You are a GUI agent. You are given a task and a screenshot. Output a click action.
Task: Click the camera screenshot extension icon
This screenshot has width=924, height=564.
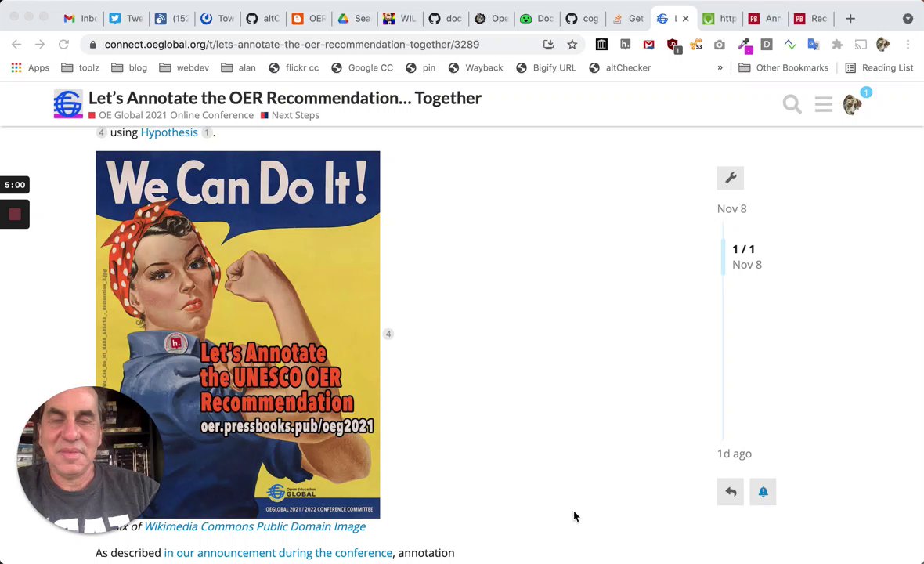[x=720, y=44]
